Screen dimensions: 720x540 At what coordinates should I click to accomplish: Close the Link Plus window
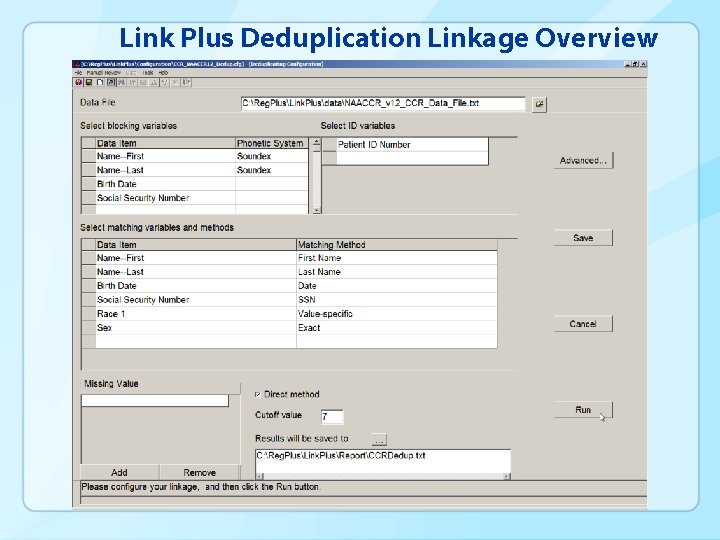click(x=643, y=64)
